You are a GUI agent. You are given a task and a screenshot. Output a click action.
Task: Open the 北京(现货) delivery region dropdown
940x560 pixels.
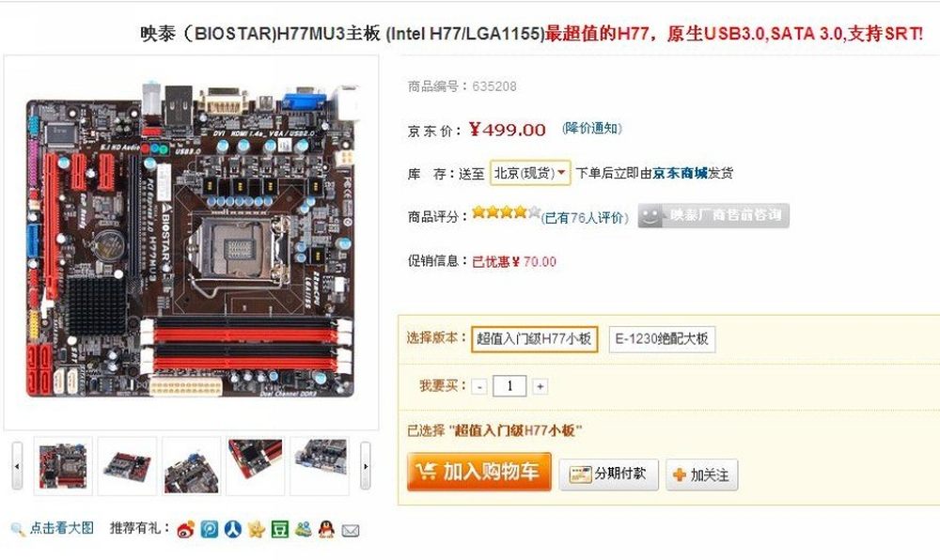[x=530, y=173]
